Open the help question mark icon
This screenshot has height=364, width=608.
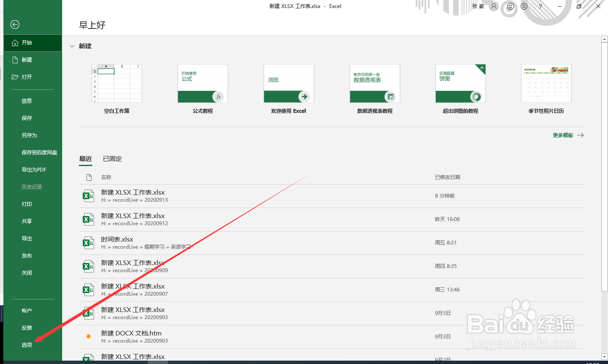point(540,6)
